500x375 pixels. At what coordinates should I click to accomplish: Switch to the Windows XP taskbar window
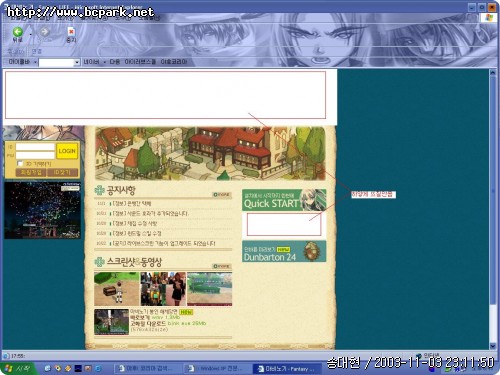(217, 369)
